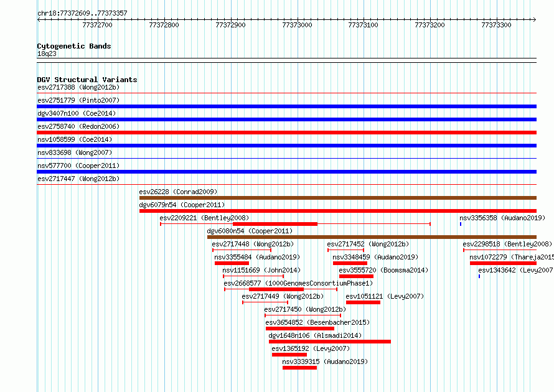Open esv2209221 (Bentley2008) label
This screenshot has height=392, width=554.
[204, 218]
